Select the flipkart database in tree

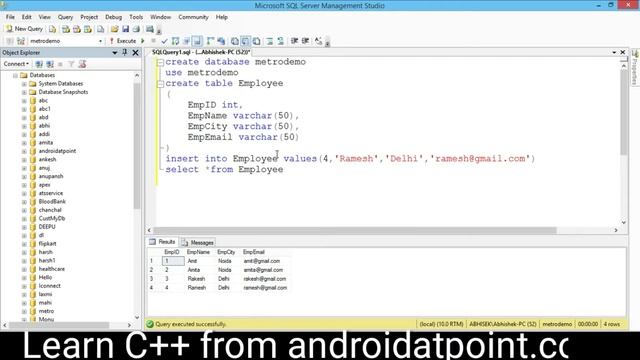point(47,244)
